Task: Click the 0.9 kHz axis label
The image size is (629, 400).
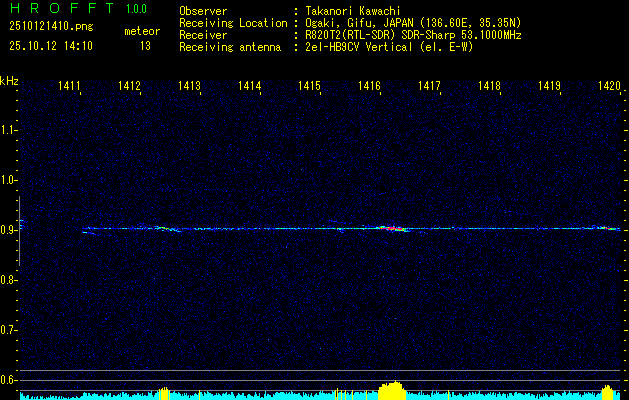Action: (x=8, y=230)
